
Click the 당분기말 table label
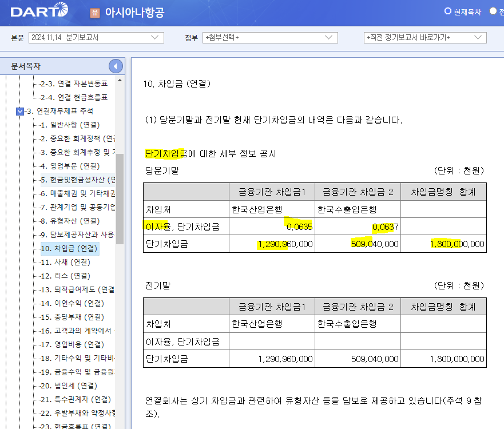[x=162, y=170]
